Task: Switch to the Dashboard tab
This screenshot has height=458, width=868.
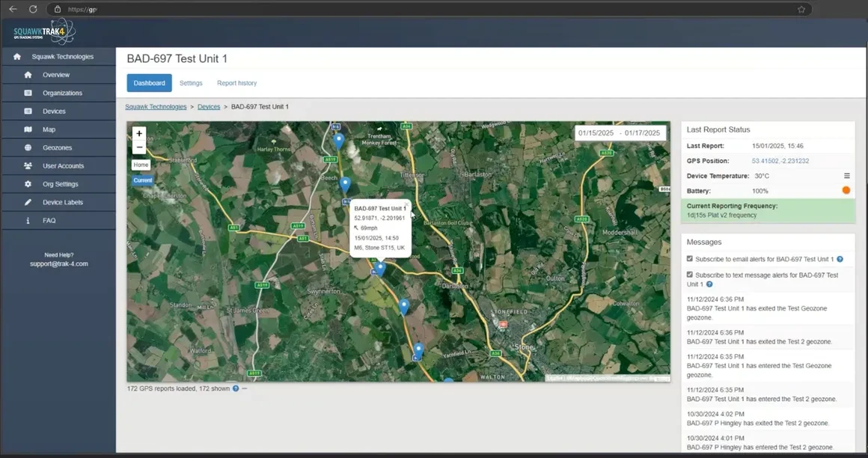Action: tap(149, 83)
